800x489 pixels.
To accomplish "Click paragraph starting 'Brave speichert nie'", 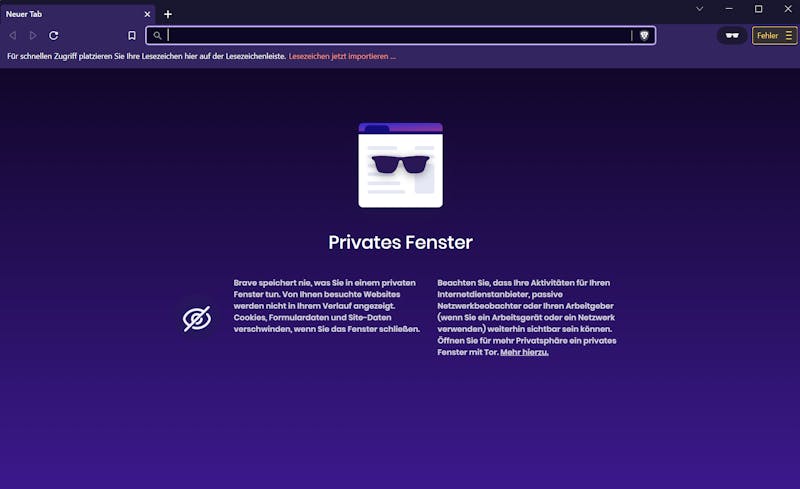I will pyautogui.click(x=327, y=306).
